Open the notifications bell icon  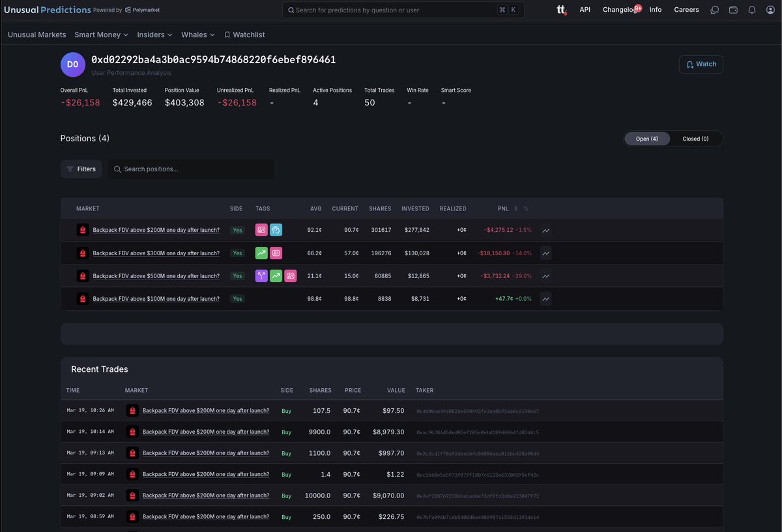coord(751,10)
